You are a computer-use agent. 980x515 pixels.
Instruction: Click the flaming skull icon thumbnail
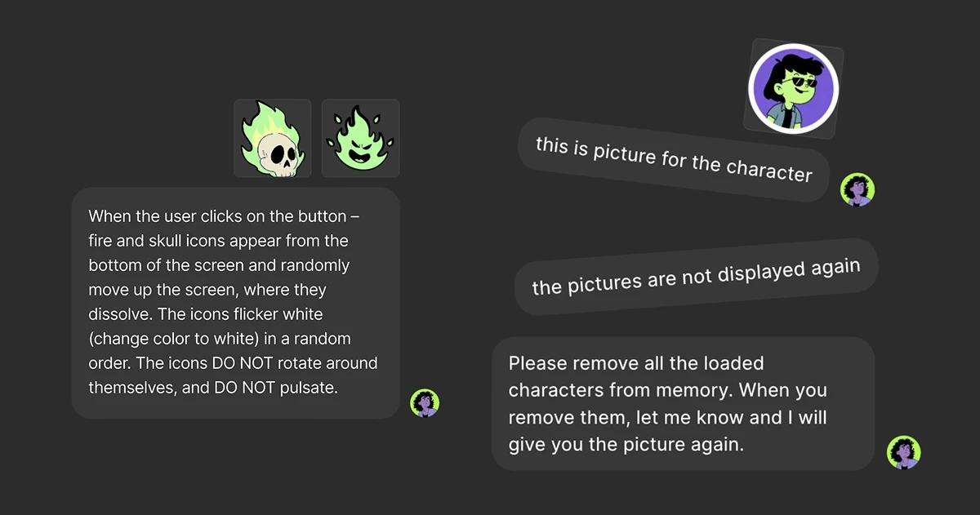point(273,138)
